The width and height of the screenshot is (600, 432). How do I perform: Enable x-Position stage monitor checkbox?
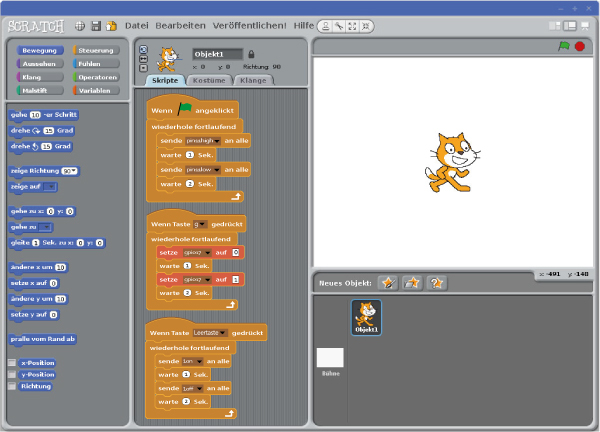[x=12, y=363]
